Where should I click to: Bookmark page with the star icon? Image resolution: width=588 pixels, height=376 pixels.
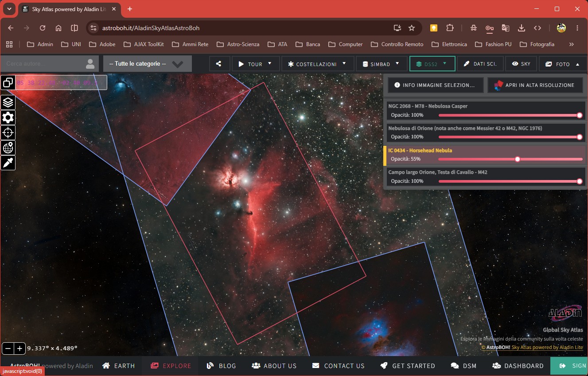click(x=412, y=28)
